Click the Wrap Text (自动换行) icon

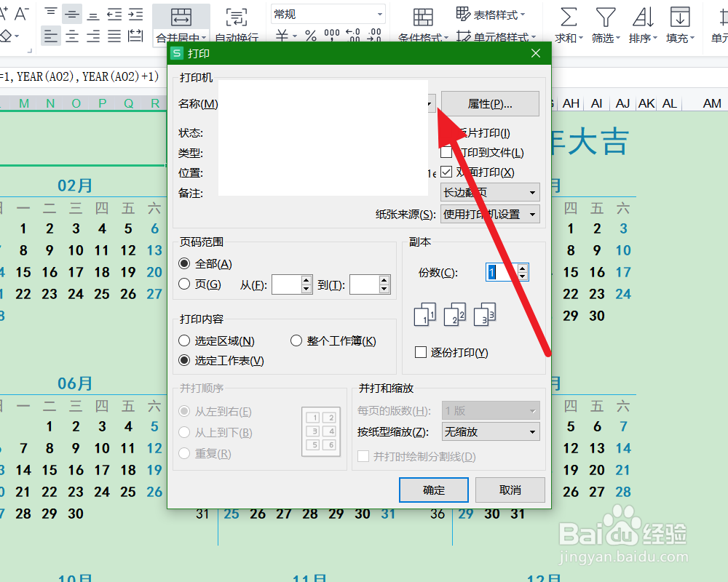pos(236,16)
